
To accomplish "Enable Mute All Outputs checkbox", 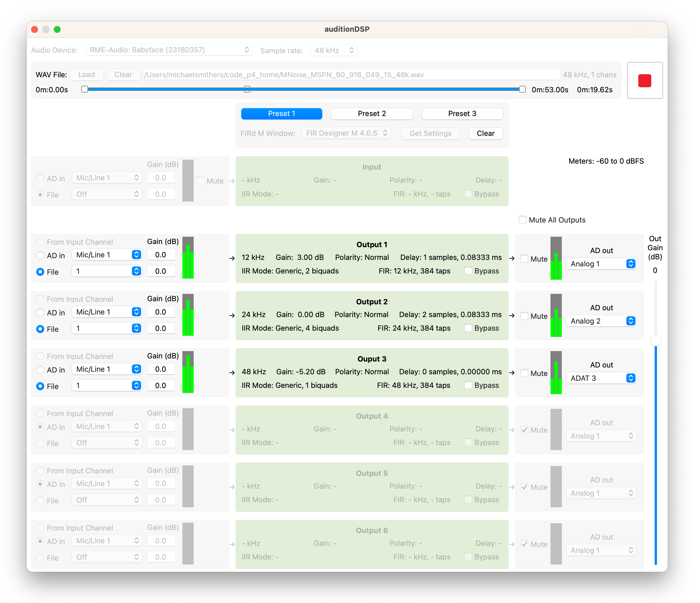I will tap(522, 220).
